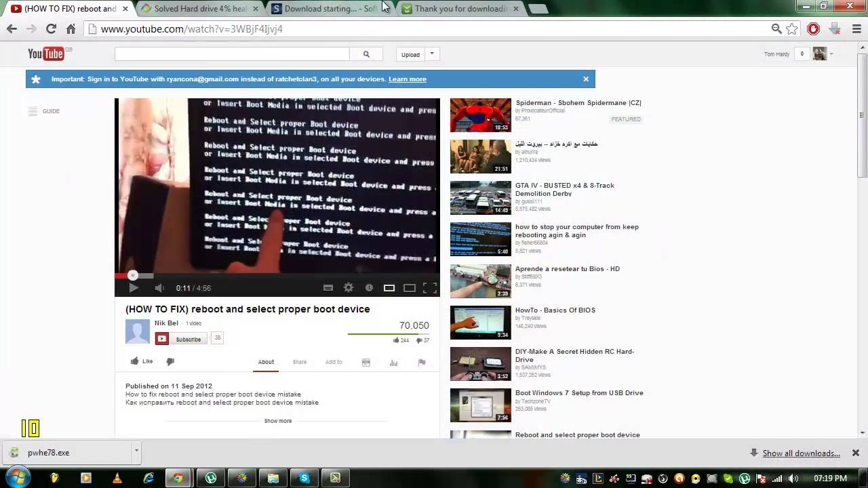Open Boot Windows 7 Setup from USB video

pyautogui.click(x=579, y=393)
